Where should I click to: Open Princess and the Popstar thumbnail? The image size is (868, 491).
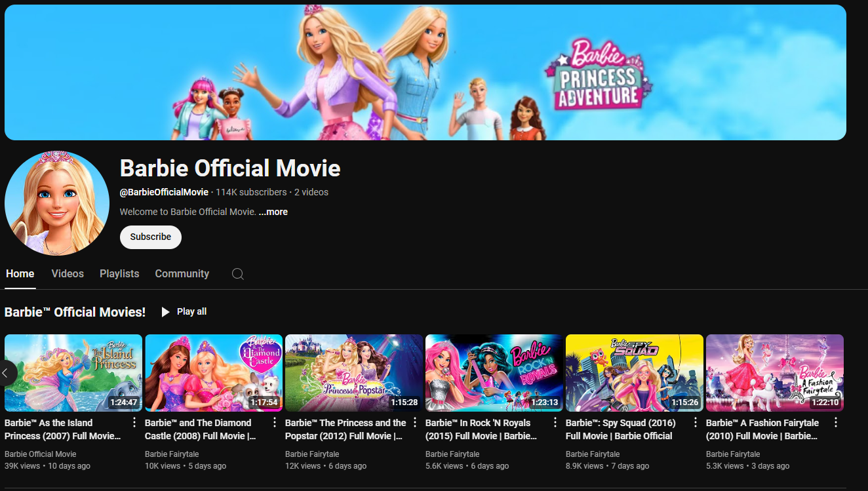point(354,373)
